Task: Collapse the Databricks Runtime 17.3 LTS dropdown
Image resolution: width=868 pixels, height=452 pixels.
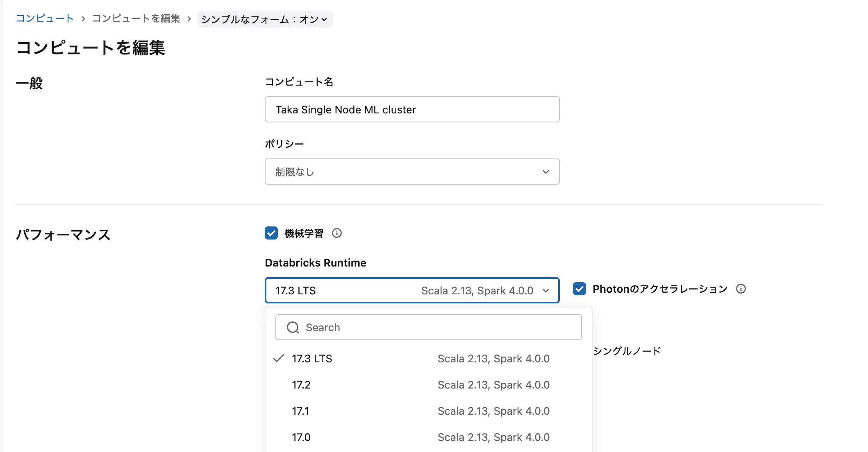Action: pyautogui.click(x=412, y=291)
